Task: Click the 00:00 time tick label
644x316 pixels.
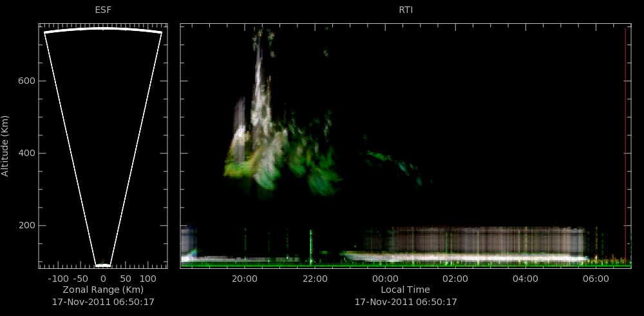Action: 385,279
